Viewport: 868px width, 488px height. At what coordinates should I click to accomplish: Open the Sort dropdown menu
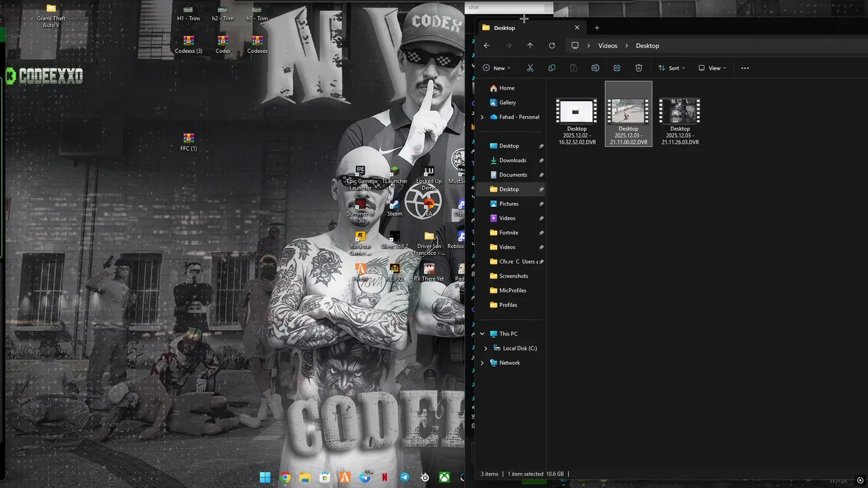pyautogui.click(x=671, y=68)
